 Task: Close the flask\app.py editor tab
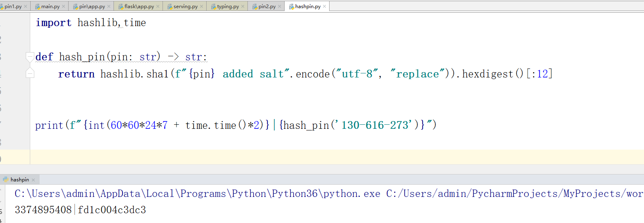158,7
